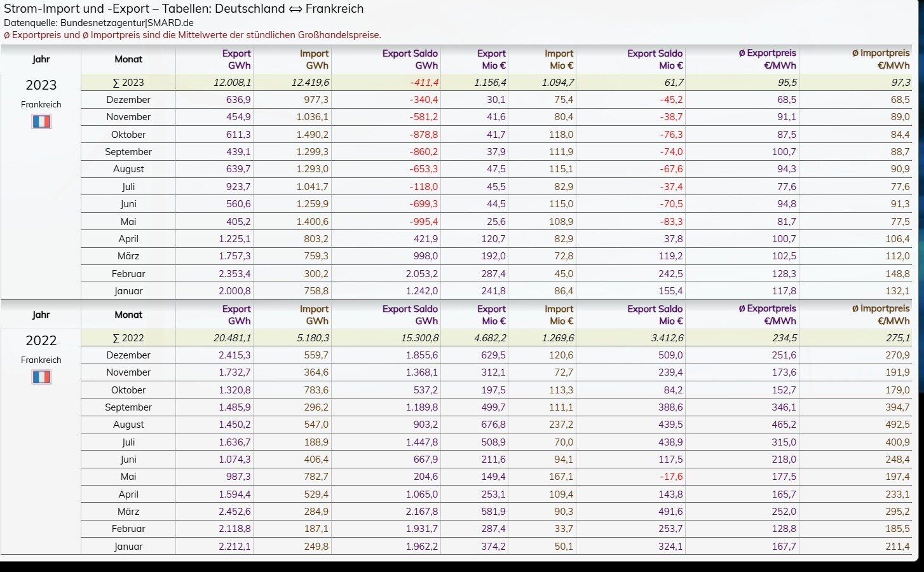Select the August 2022 export price 465,2
Viewport: 924px width, 572px height.
[783, 425]
